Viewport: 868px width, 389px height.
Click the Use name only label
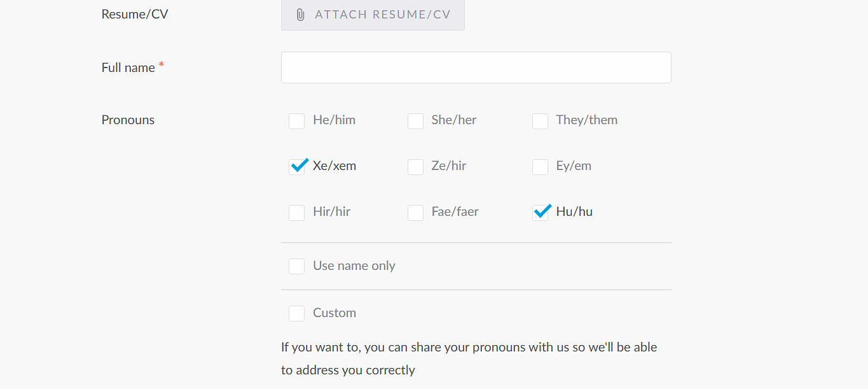(354, 266)
